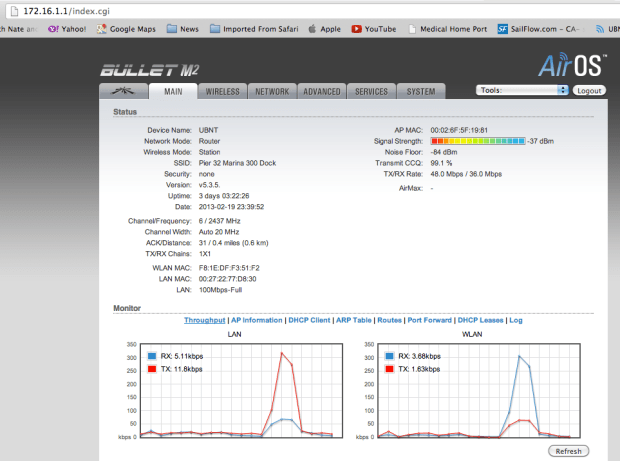620x461 pixels.
Task: Open the AP Information link
Action: (x=257, y=320)
